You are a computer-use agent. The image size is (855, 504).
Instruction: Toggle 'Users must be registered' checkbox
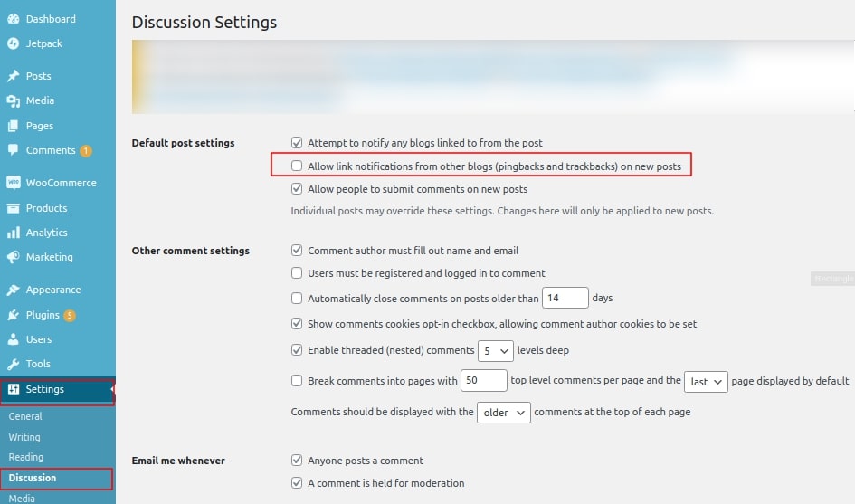(x=297, y=272)
